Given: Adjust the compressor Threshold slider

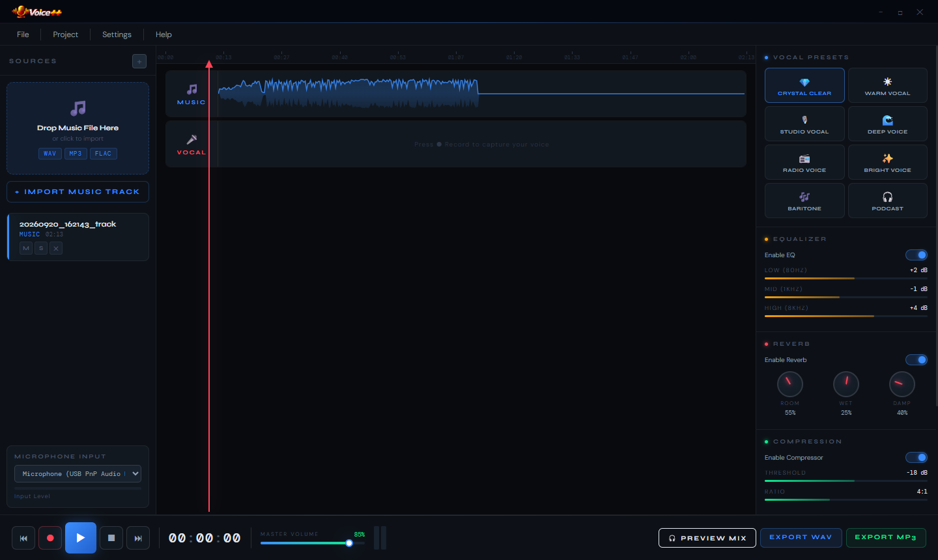Looking at the screenshot, I should (x=846, y=481).
